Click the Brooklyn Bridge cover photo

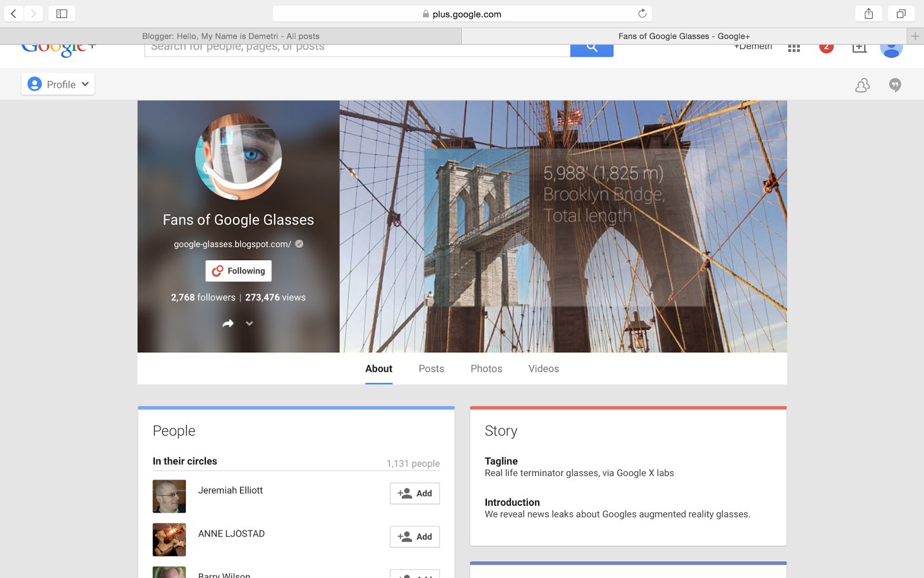click(563, 227)
